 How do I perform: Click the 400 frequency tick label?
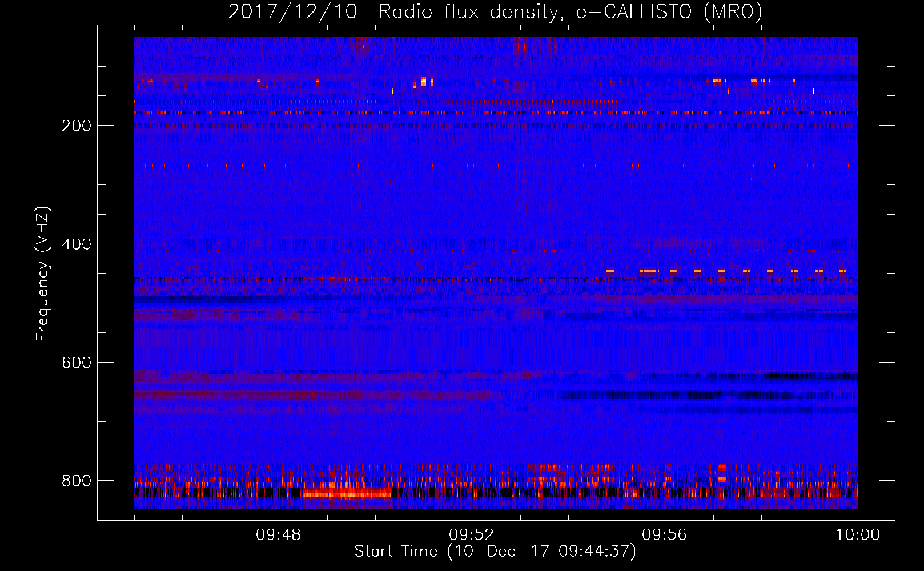(77, 244)
